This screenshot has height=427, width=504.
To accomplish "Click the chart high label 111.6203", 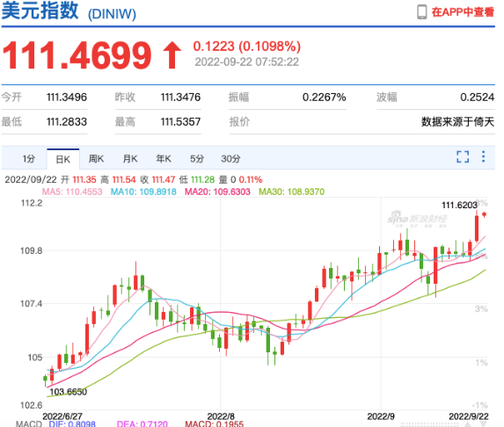I will coord(459,205).
